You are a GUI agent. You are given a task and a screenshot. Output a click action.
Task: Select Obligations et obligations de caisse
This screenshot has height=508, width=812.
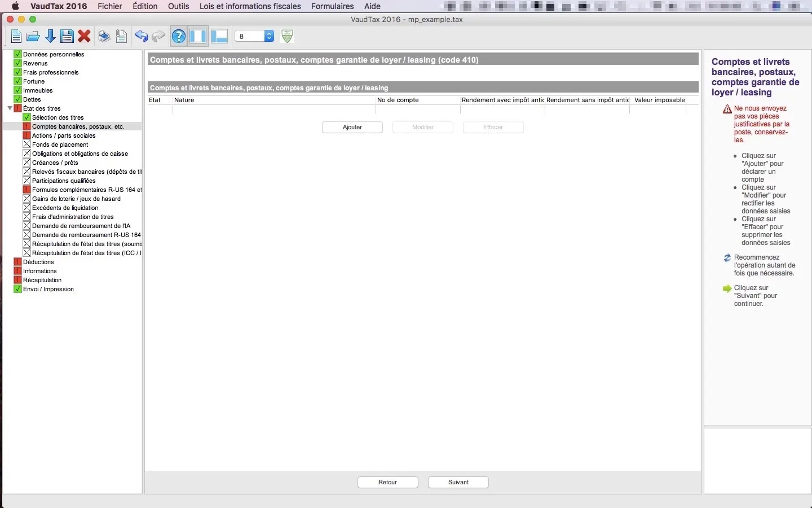pyautogui.click(x=80, y=154)
